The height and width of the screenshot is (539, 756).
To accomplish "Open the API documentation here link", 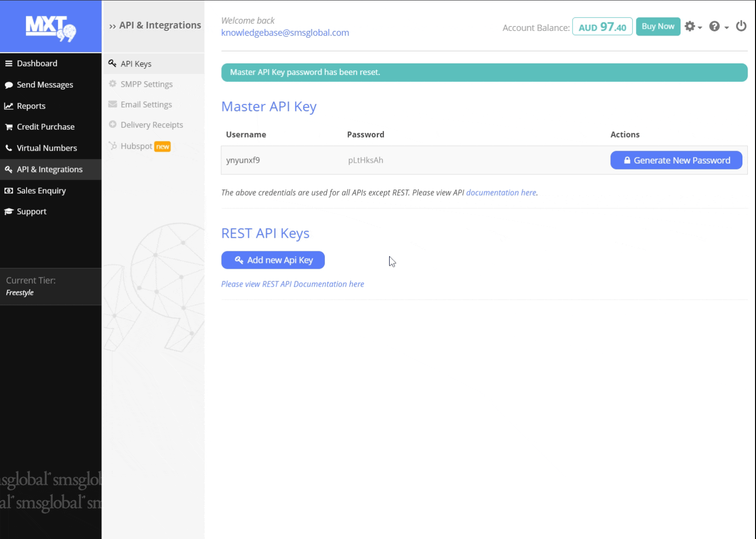I will [x=501, y=193].
